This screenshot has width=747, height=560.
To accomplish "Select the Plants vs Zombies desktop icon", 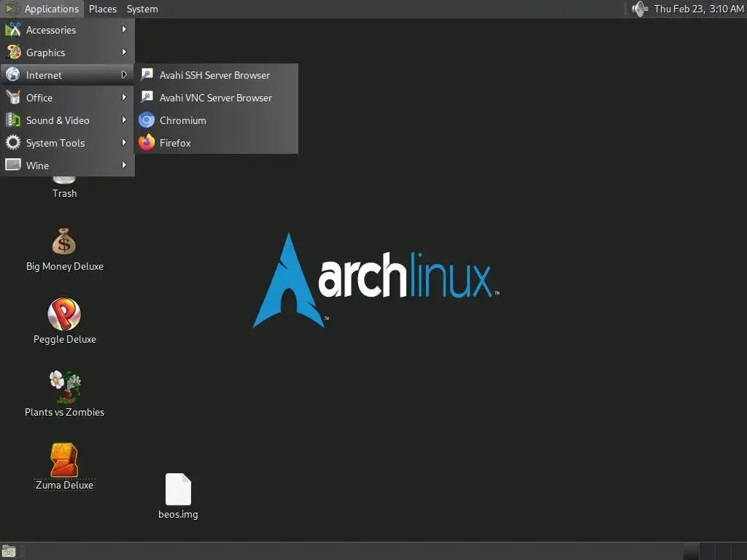I will pyautogui.click(x=65, y=386).
